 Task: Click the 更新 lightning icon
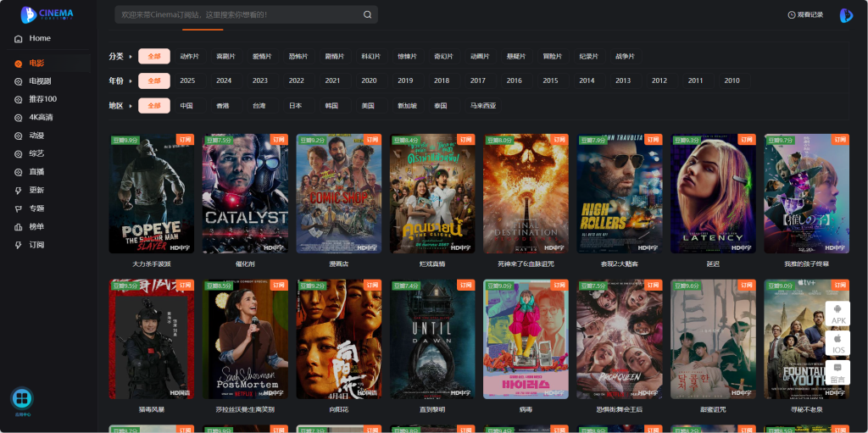[x=19, y=191]
